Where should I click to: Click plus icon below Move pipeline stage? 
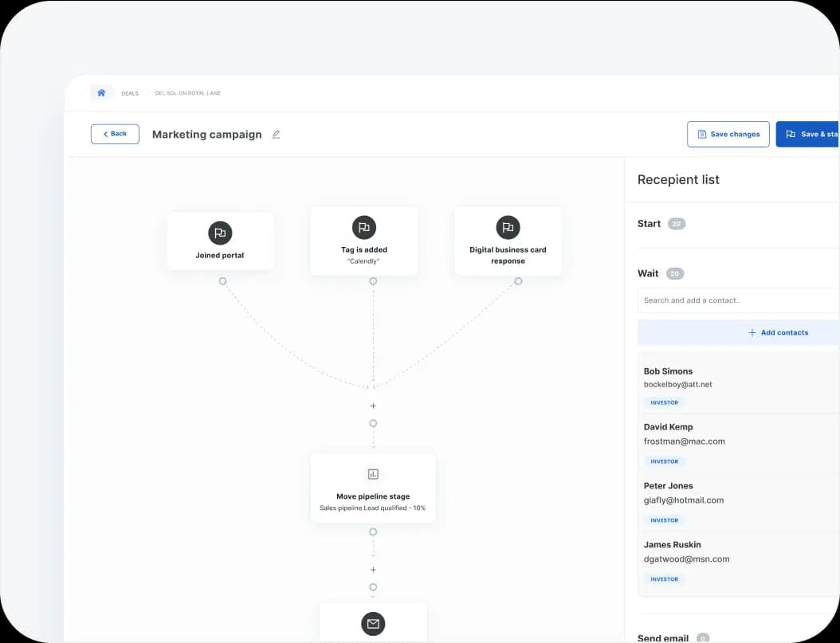coord(373,570)
